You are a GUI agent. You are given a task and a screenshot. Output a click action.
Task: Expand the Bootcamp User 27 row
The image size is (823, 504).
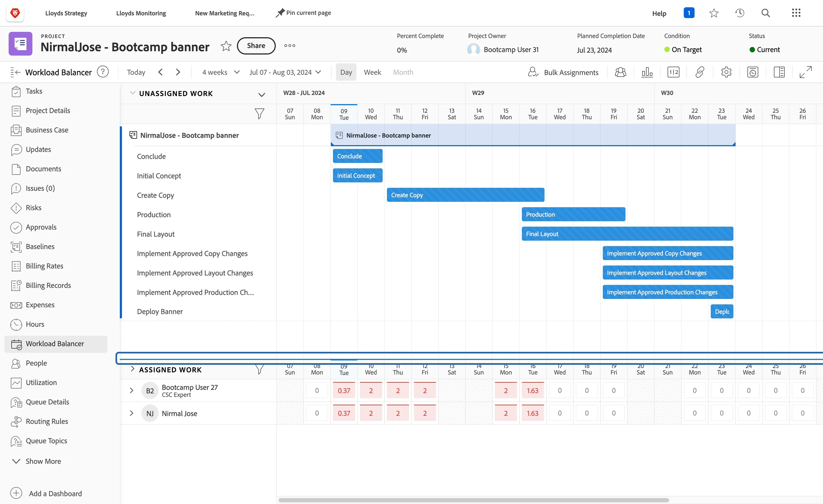pyautogui.click(x=132, y=390)
